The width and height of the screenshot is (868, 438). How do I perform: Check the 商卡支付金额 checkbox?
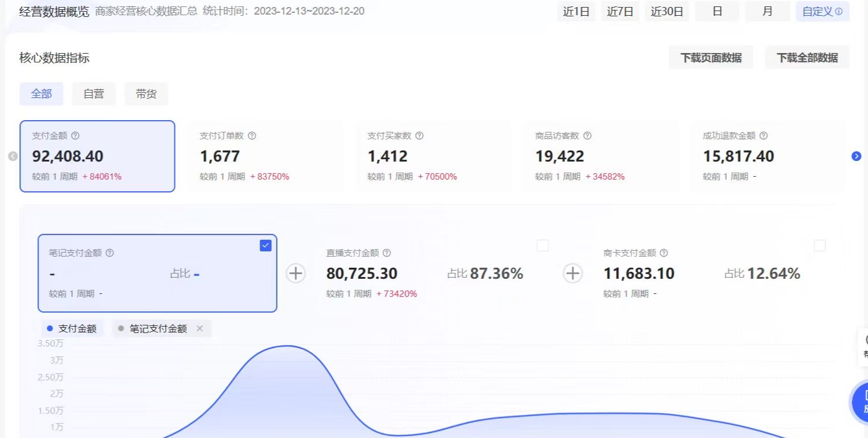click(820, 246)
